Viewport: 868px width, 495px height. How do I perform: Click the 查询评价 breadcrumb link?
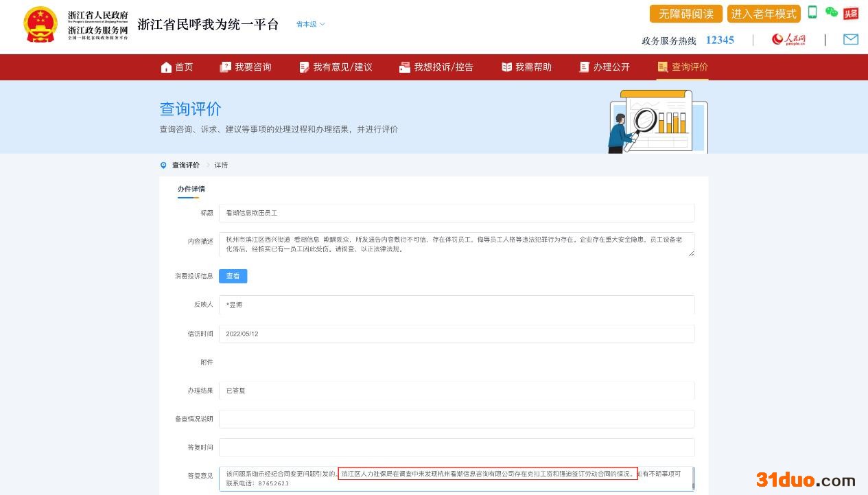(x=186, y=165)
